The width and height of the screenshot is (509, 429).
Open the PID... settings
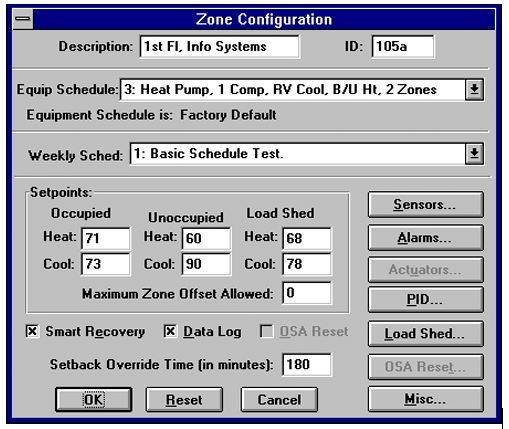click(x=426, y=299)
